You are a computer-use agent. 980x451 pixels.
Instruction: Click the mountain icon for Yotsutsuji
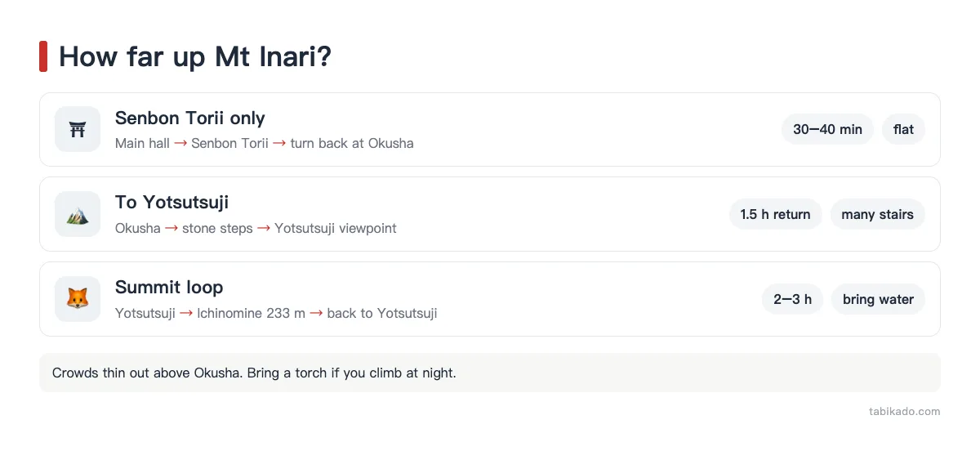coord(78,214)
